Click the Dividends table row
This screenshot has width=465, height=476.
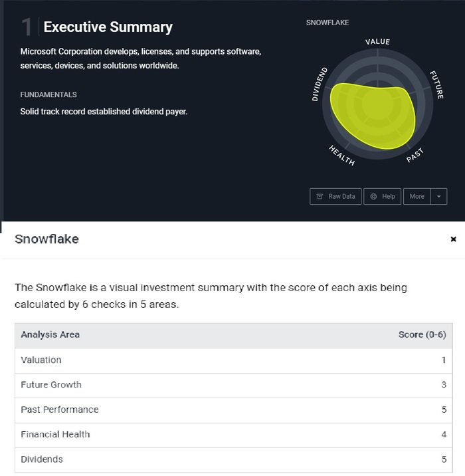[233, 459]
